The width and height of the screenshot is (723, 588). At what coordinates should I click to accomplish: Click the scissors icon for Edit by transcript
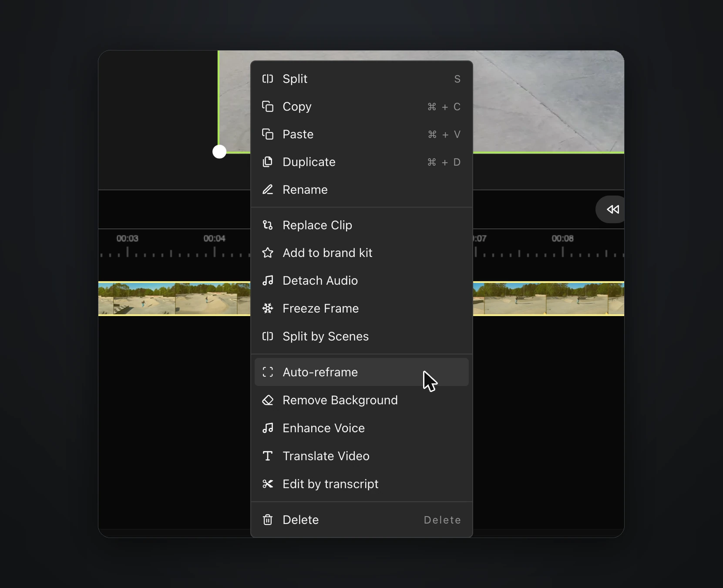[268, 484]
